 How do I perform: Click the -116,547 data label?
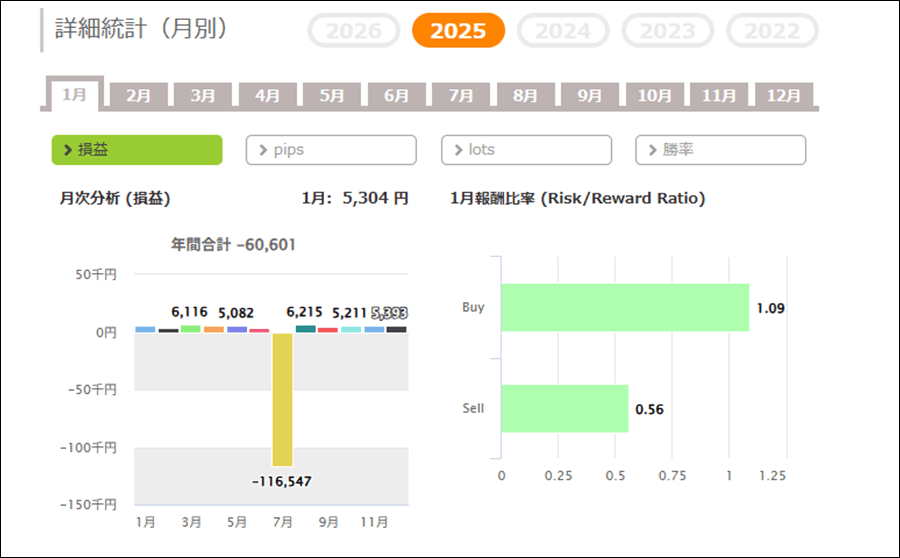[x=282, y=481]
